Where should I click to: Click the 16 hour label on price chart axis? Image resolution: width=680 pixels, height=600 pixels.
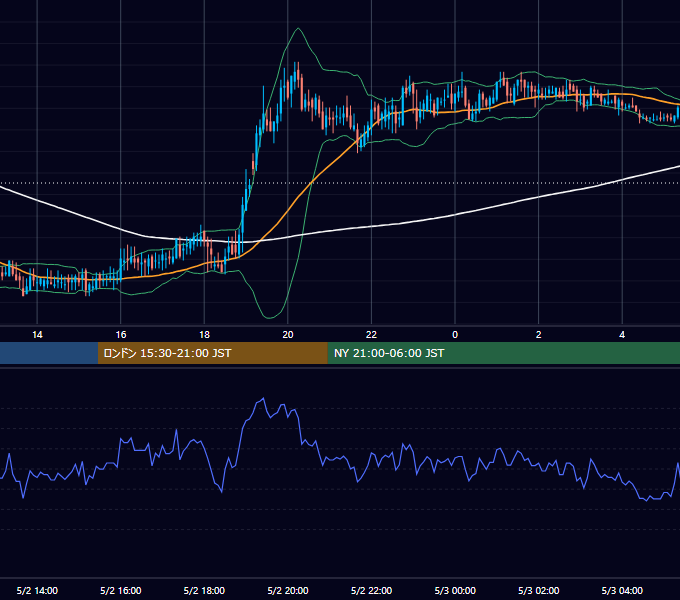point(121,335)
